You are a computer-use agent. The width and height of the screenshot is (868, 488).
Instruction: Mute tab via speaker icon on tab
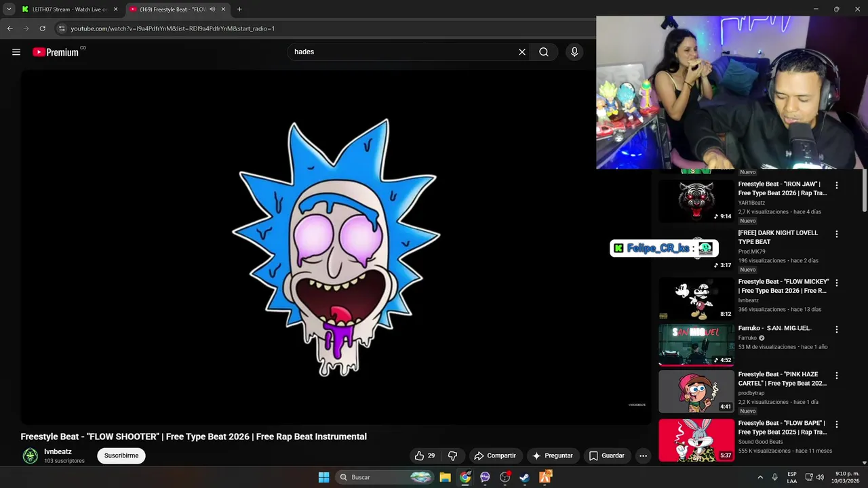pos(212,9)
